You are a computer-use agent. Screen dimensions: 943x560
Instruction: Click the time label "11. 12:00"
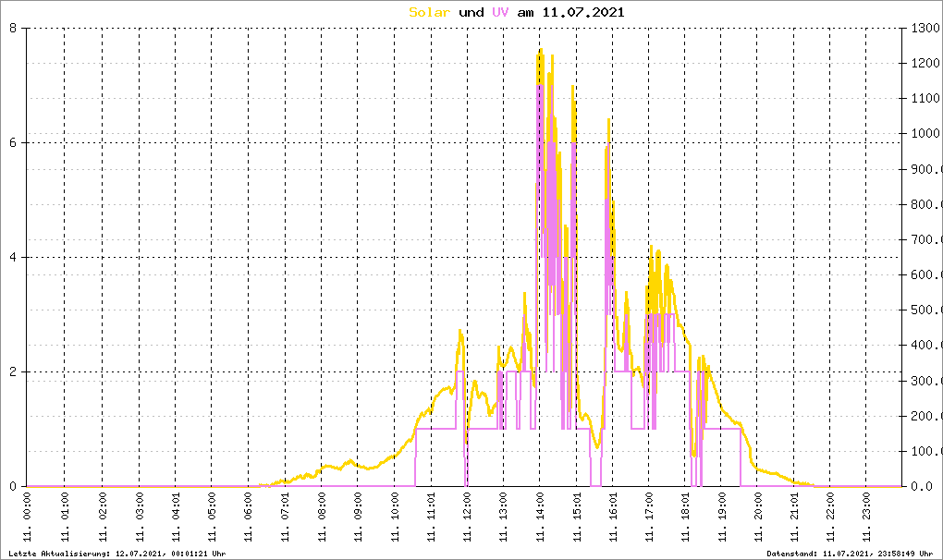(467, 517)
